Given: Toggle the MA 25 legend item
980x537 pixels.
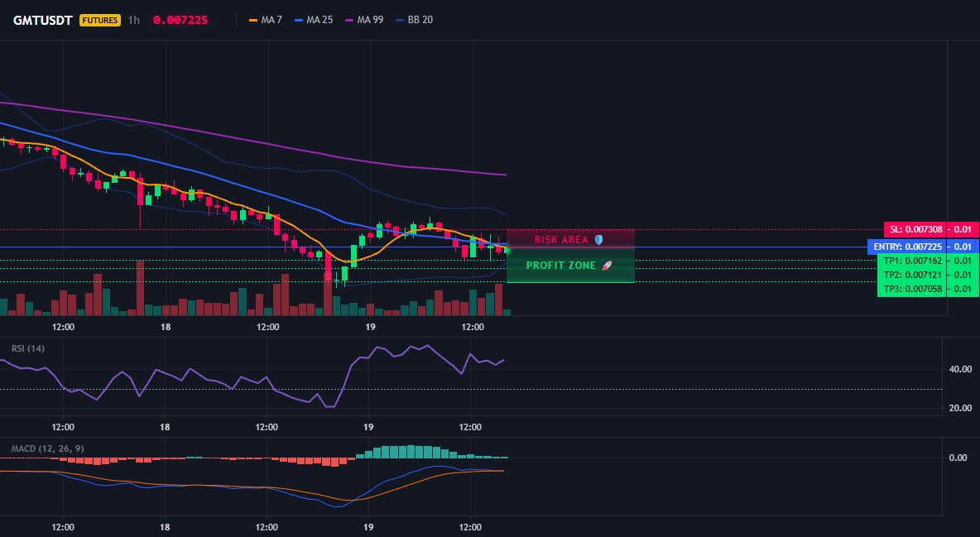Looking at the screenshot, I should (x=314, y=20).
